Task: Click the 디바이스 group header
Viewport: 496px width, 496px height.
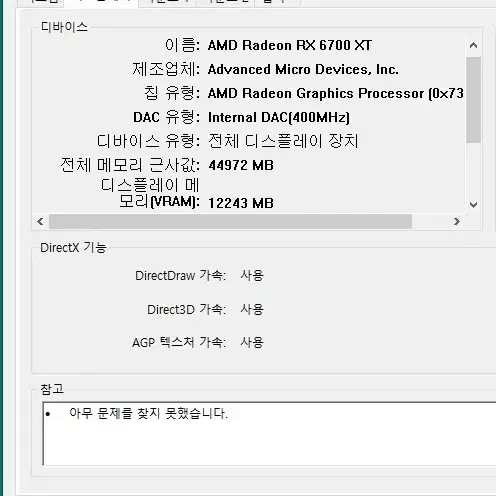Action: pyautogui.click(x=64, y=27)
